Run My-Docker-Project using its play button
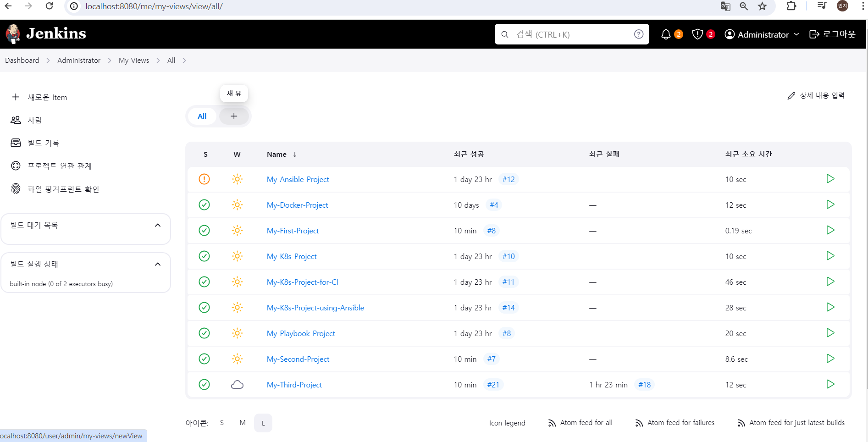Image resolution: width=868 pixels, height=442 pixels. click(x=830, y=204)
